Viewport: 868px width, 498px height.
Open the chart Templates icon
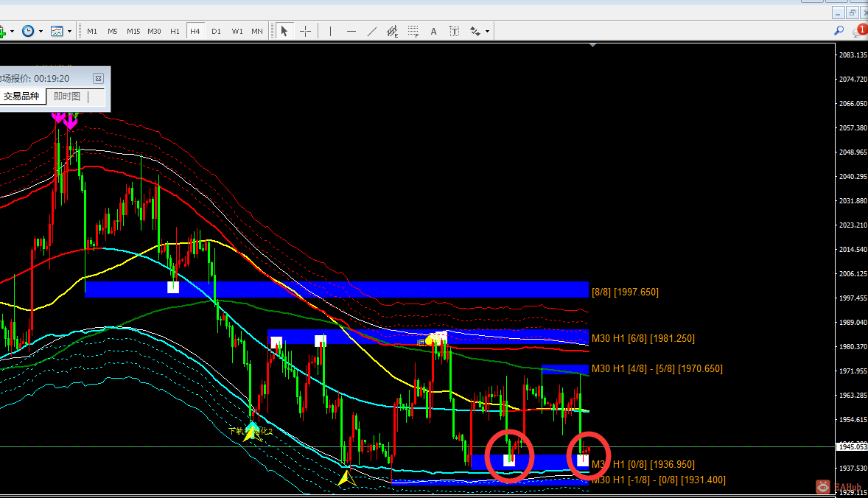(57, 32)
